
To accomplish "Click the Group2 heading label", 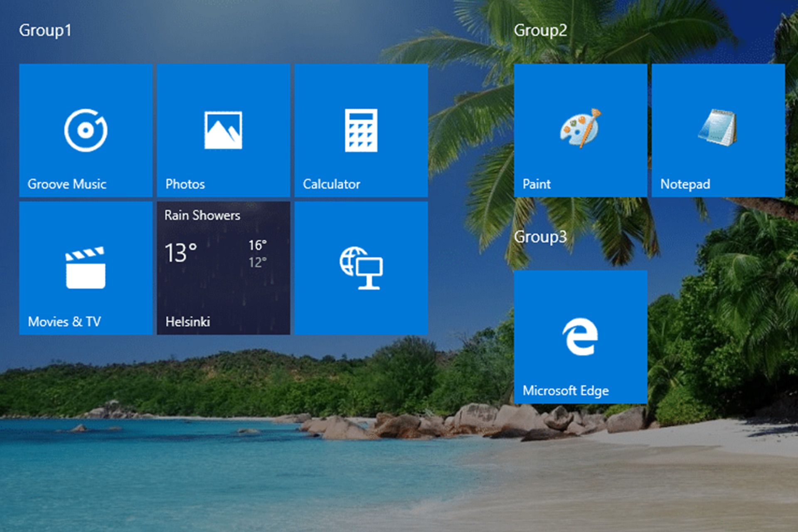I will pyautogui.click(x=540, y=30).
